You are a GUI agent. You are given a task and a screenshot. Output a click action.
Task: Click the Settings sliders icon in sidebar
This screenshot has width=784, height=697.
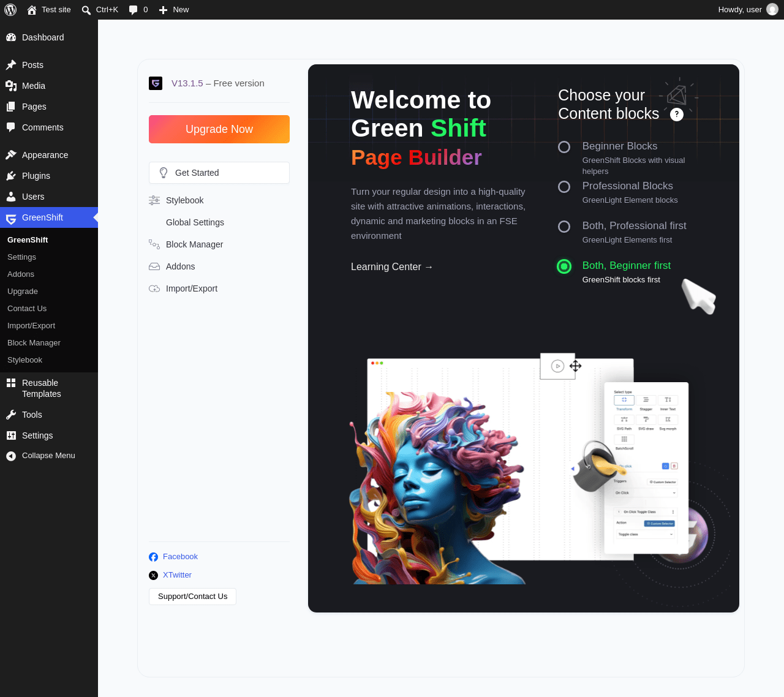[11, 435]
